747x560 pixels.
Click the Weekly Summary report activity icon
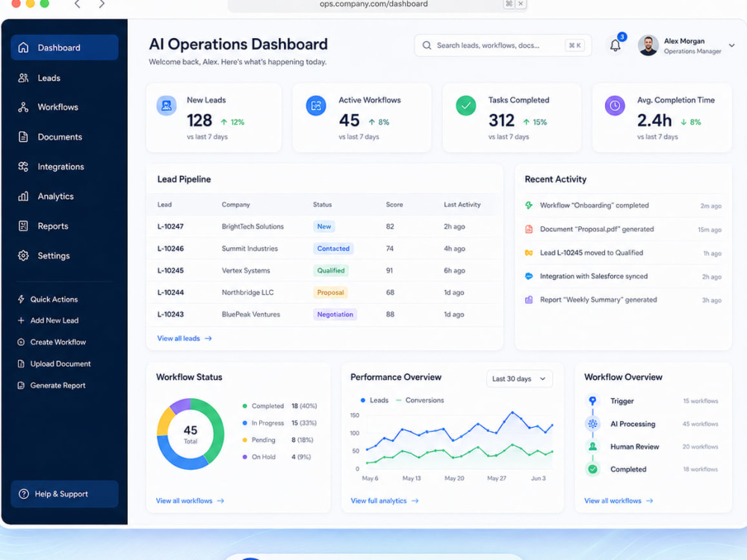(529, 299)
